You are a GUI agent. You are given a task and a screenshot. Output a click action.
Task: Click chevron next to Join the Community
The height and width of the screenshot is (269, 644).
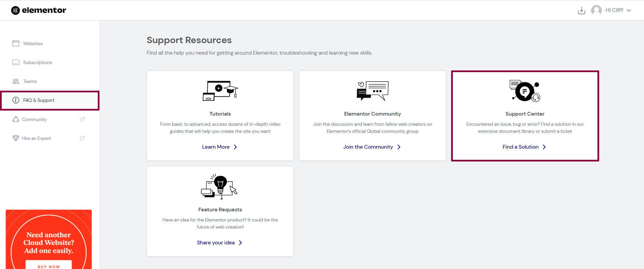399,147
